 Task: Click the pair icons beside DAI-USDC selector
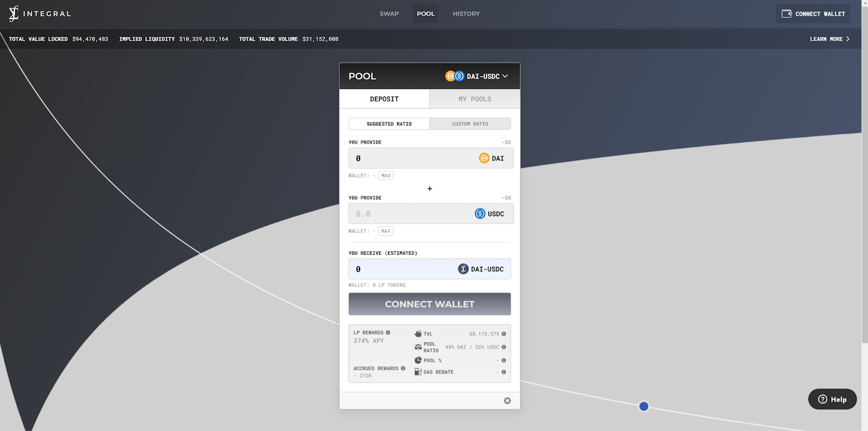coord(455,76)
